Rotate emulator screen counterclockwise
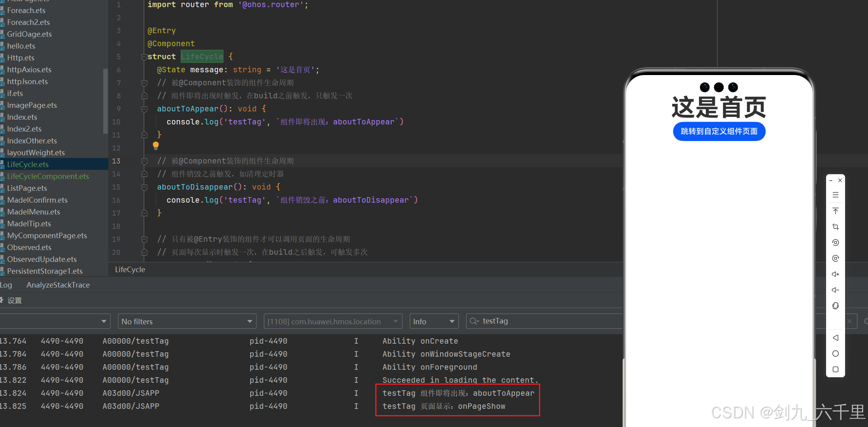The width and height of the screenshot is (868, 427). pyautogui.click(x=835, y=243)
